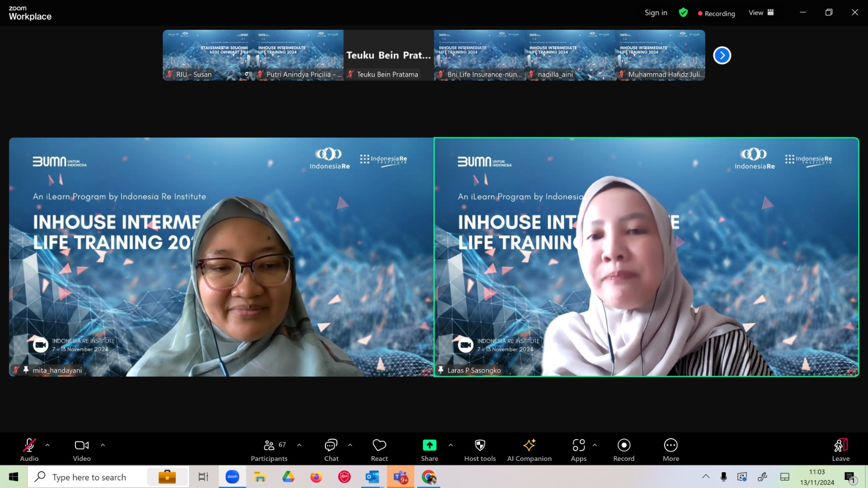The height and width of the screenshot is (488, 868).
Task: Open the Participants options caret
Action: click(299, 445)
